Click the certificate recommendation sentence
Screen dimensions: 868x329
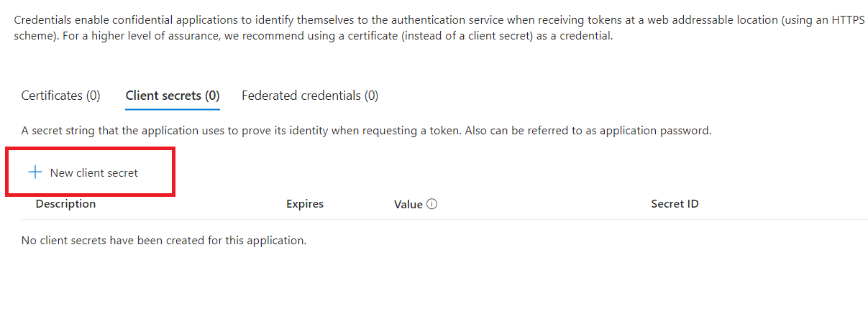[x=360, y=35]
